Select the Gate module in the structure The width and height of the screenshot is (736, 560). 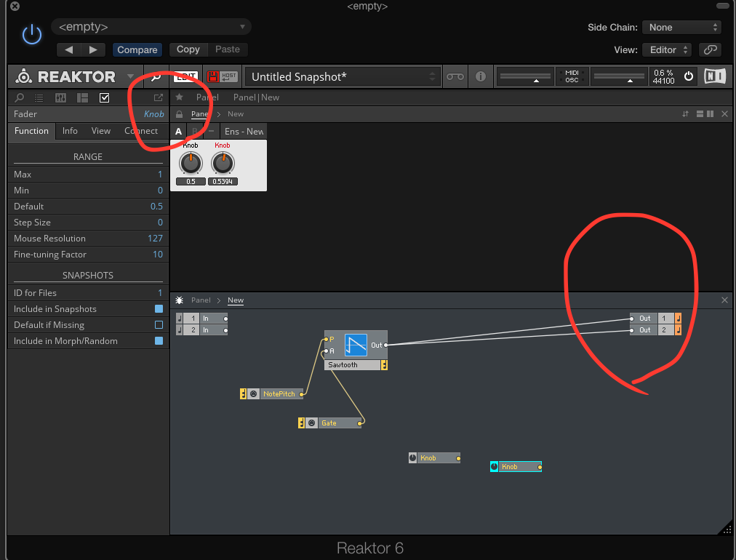click(x=331, y=423)
